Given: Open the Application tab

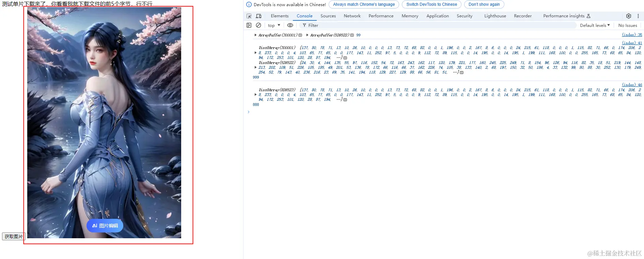Looking at the screenshot, I should 438,16.
